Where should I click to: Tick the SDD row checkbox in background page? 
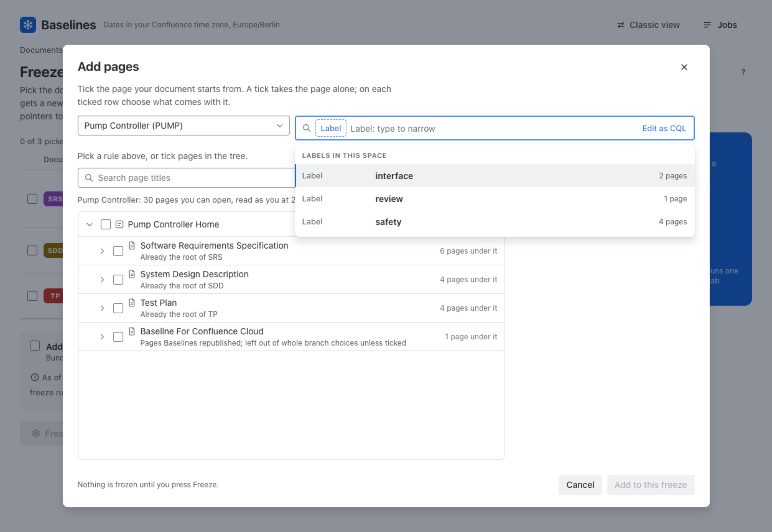32,250
